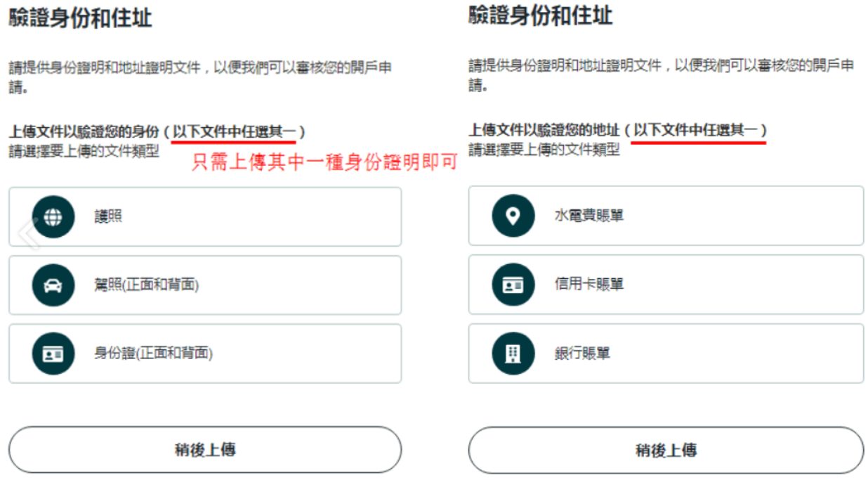Image resolution: width=868 pixels, height=480 pixels.
Task: Click 稍後上傳 under the identity documents
Action: (205, 449)
